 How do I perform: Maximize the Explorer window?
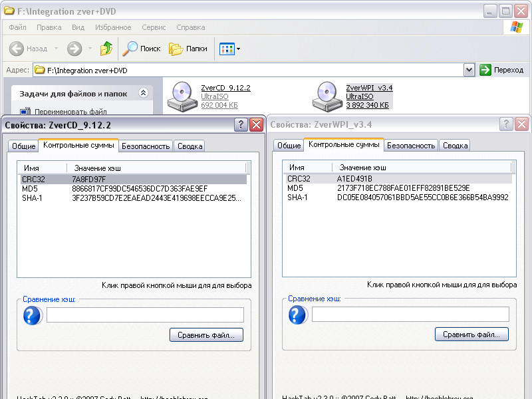click(x=505, y=11)
